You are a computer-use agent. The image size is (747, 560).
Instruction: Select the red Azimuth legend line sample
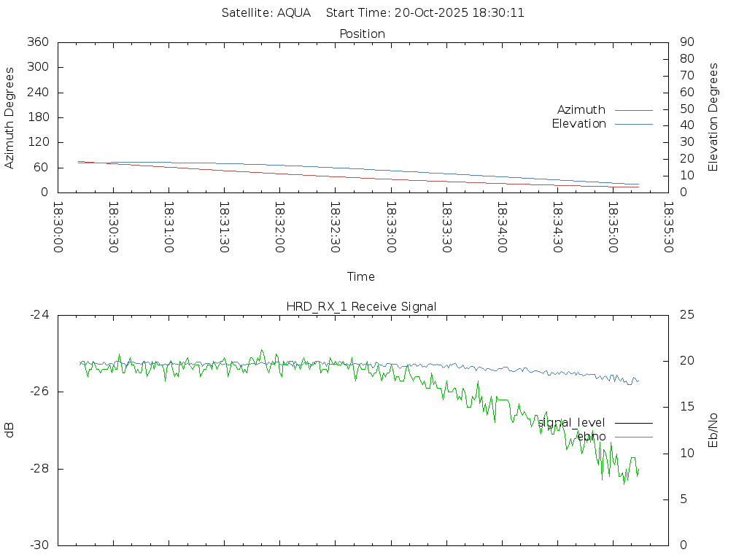[633, 110]
